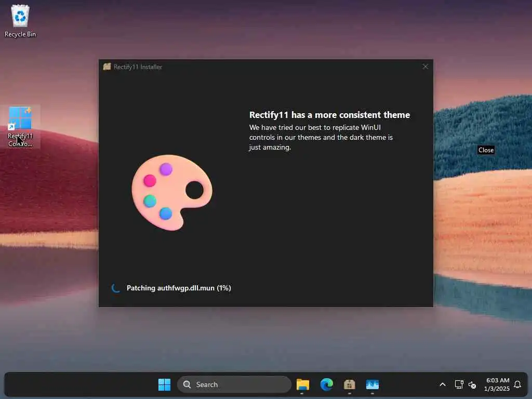Open File Explorer from the taskbar
This screenshot has width=532, height=399.
[303, 384]
